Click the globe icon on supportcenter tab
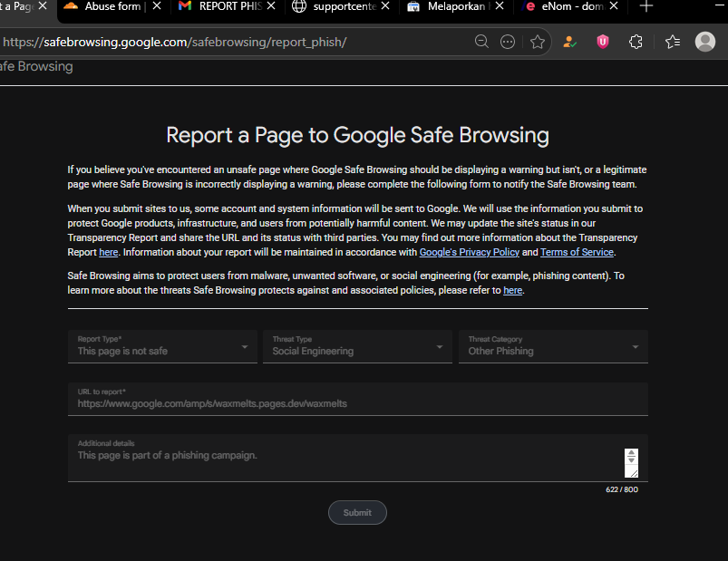The image size is (728, 561). (x=299, y=6)
